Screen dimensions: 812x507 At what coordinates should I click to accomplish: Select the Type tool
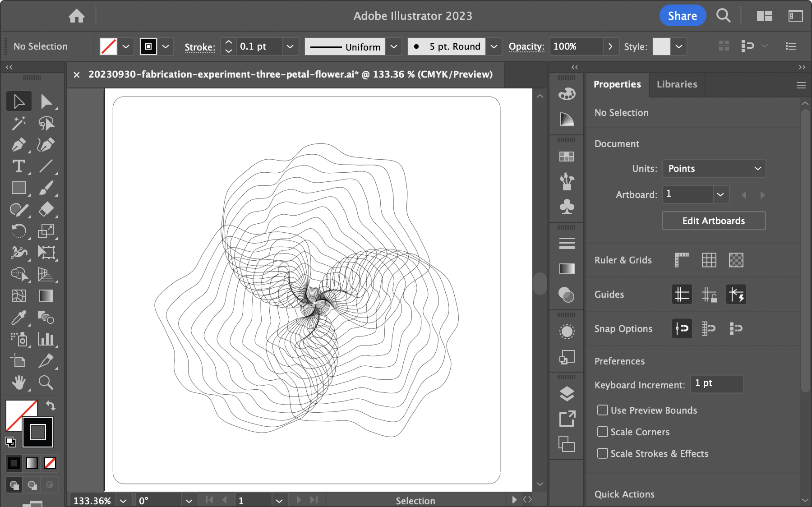18,166
